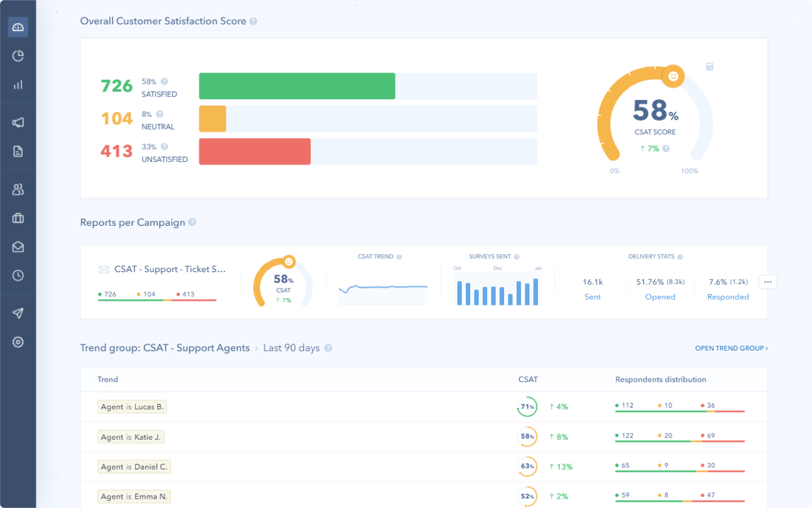Screen dimensions: 812x508
Task: Click the Respondents distribution column header
Action: coord(661,379)
